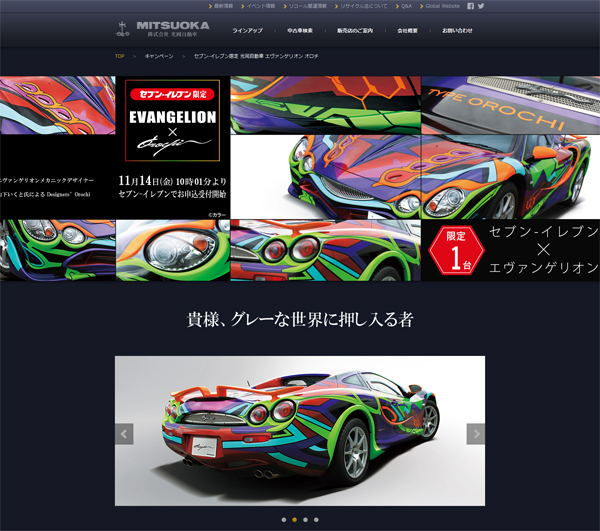Image resolution: width=600 pixels, height=531 pixels.
Task: Select the second highlighted carousel dot
Action: 294,520
